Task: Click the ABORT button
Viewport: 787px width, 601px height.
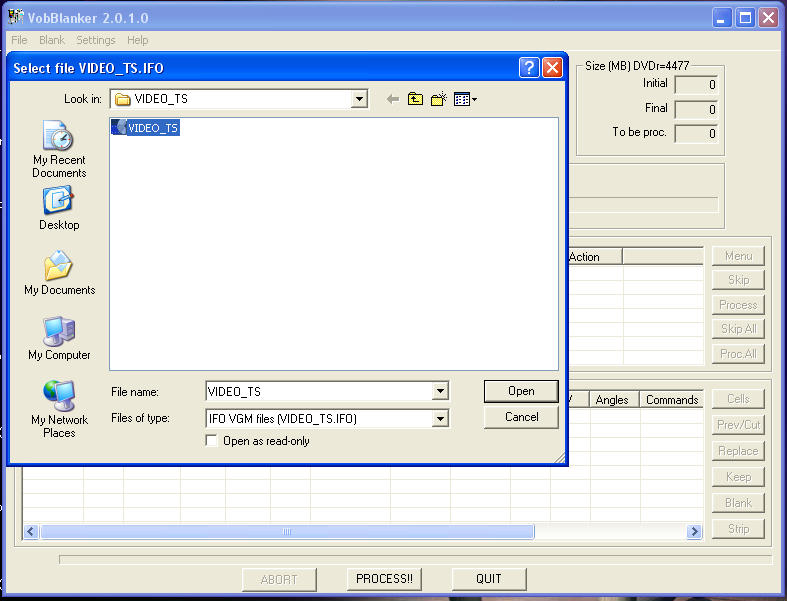Action: (279, 579)
